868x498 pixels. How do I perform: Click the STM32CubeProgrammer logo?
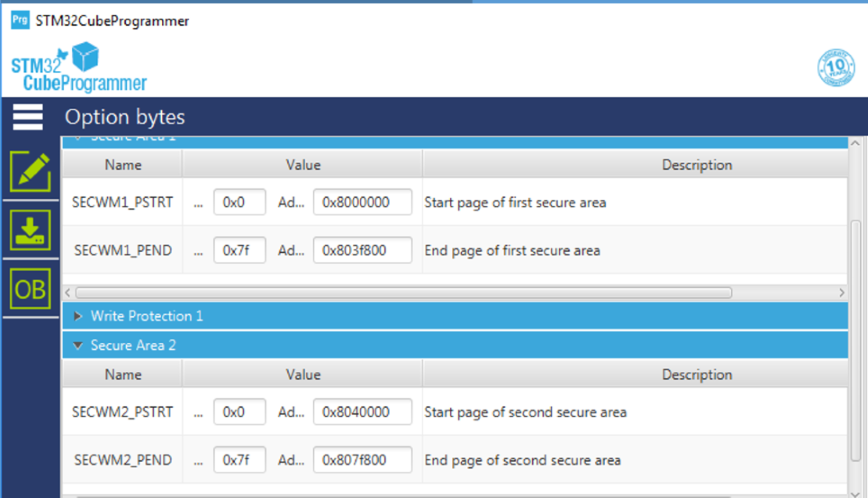point(79,67)
